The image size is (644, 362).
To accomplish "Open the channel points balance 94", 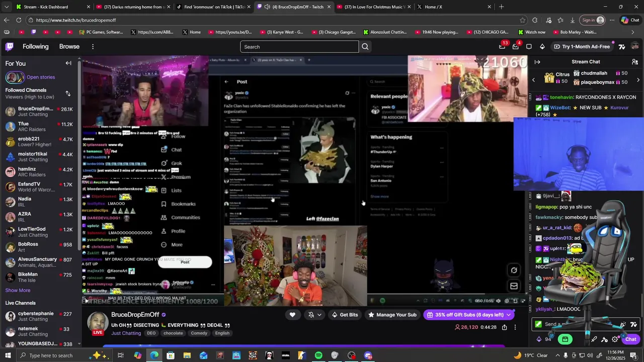I will click(544, 339).
